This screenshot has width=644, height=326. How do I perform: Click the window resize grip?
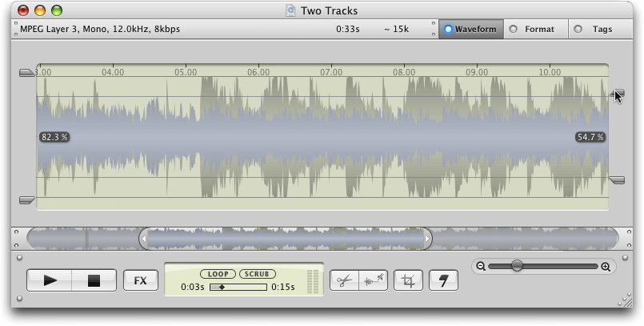click(626, 301)
